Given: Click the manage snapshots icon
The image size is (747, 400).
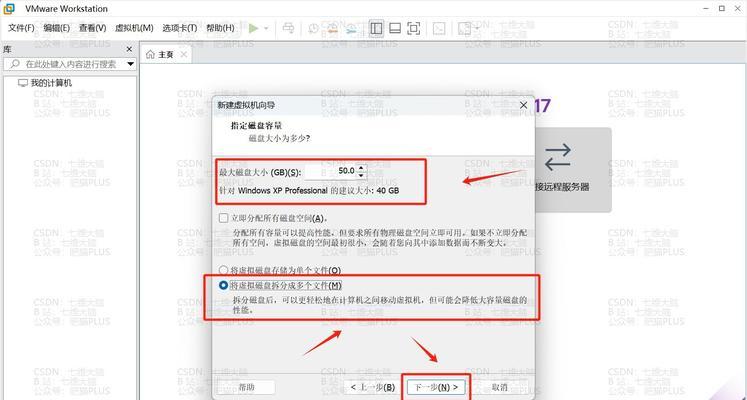Looking at the screenshot, I should tap(352, 29).
